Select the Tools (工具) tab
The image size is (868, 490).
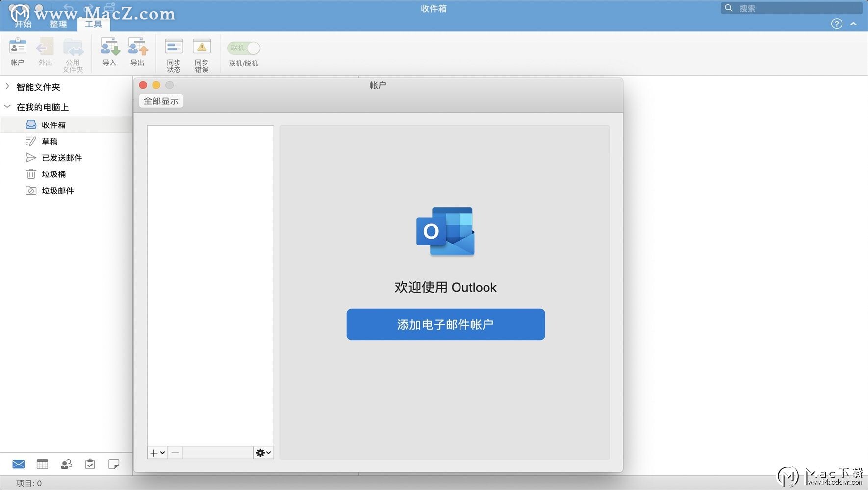pos(93,24)
